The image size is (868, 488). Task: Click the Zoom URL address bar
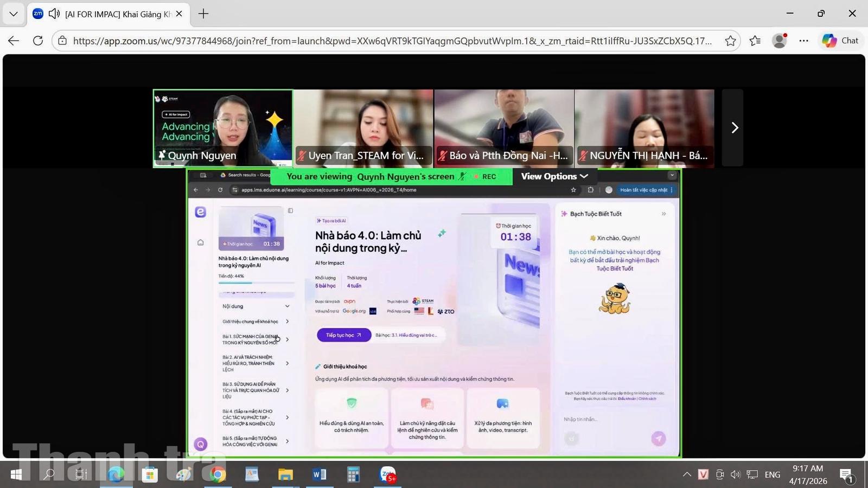(391, 41)
